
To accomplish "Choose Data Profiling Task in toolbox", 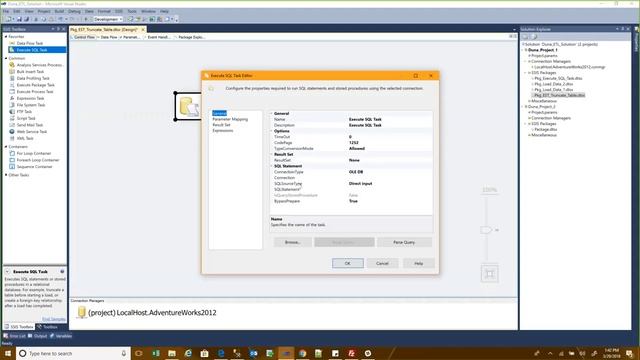I will pyautogui.click(x=33, y=78).
